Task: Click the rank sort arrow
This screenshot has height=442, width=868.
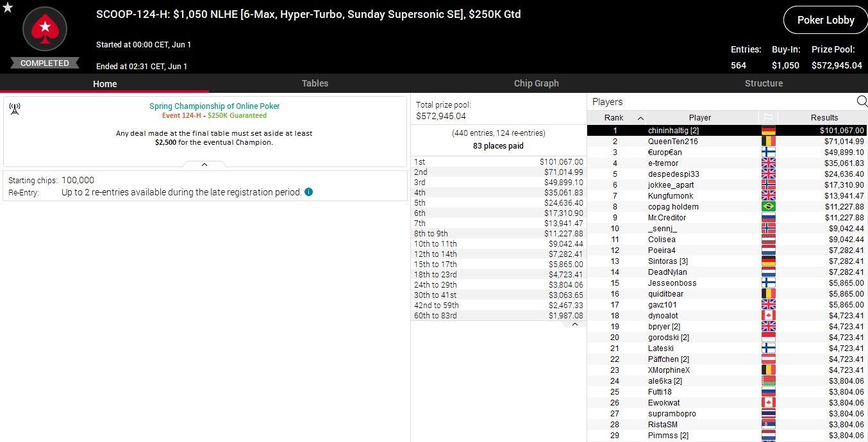Action: tap(640, 118)
